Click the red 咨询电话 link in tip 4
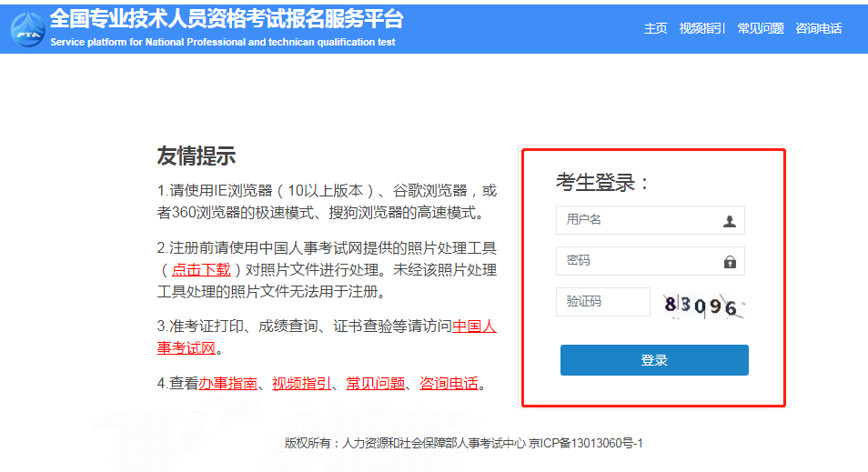868x472 pixels. click(x=449, y=383)
